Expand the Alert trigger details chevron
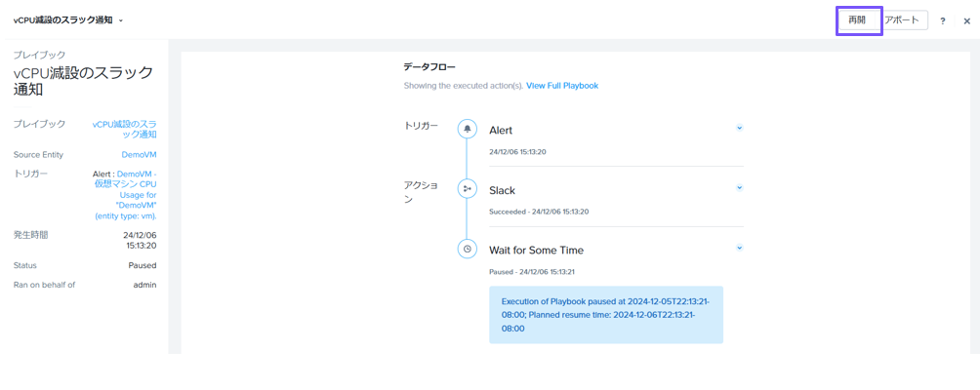Screen dimensions: 980x390 pyautogui.click(x=739, y=128)
